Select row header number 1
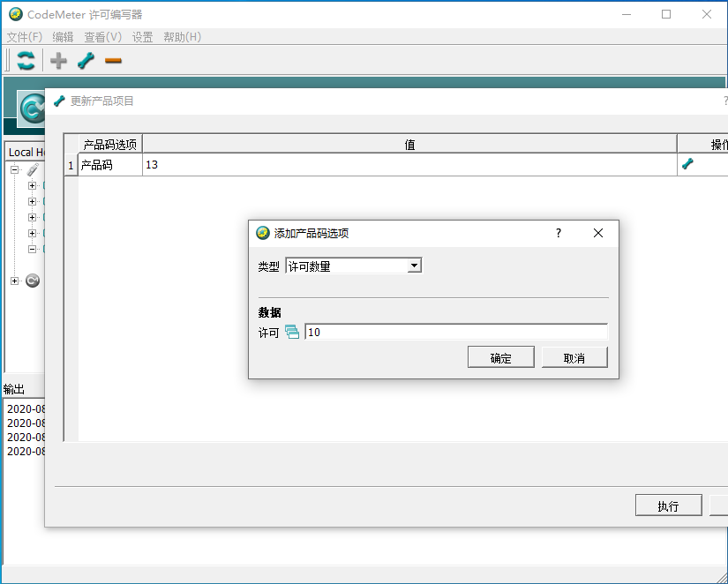Image resolution: width=728 pixels, height=584 pixels. click(x=71, y=165)
